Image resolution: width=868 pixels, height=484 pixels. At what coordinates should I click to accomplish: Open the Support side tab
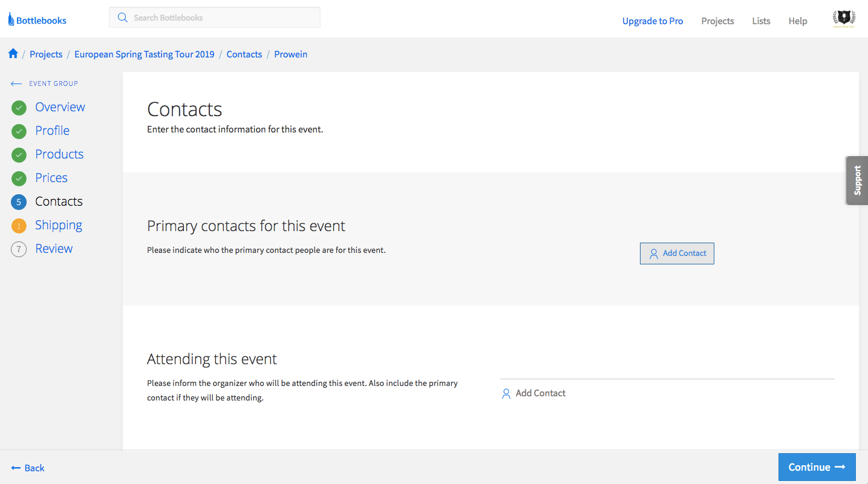click(x=857, y=180)
